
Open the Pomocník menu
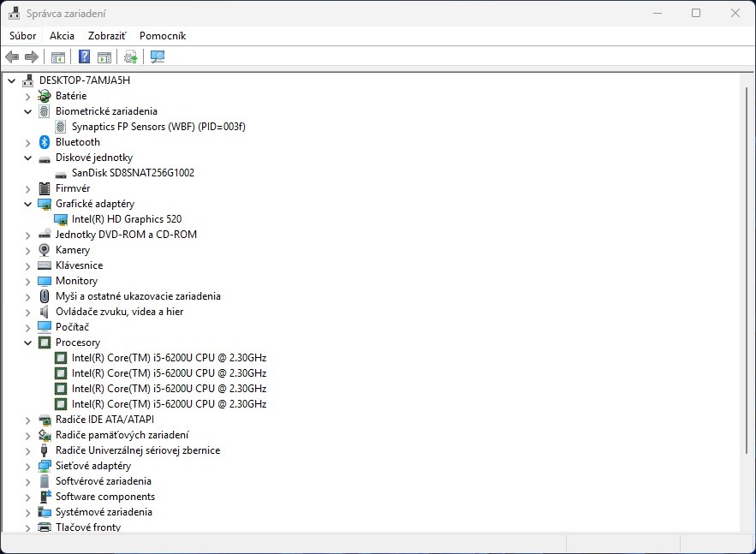pyautogui.click(x=163, y=36)
